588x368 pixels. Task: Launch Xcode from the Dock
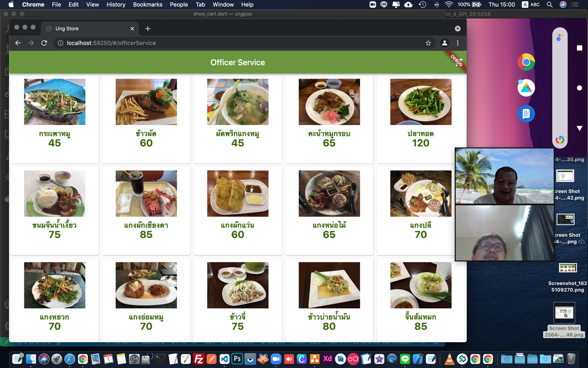[418, 359]
